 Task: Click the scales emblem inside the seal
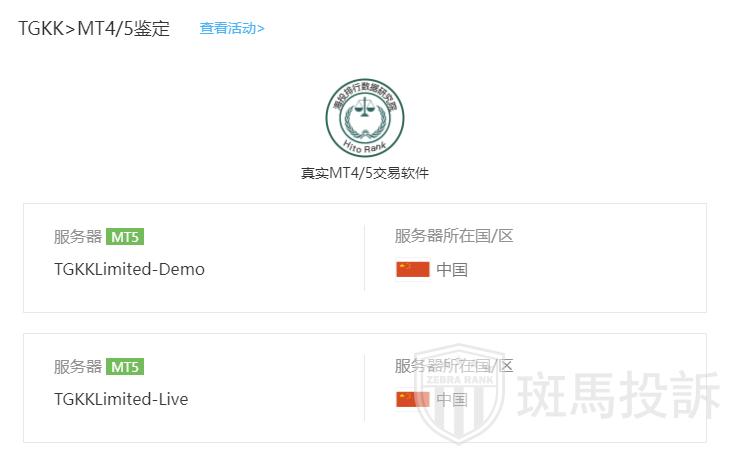[x=365, y=115]
